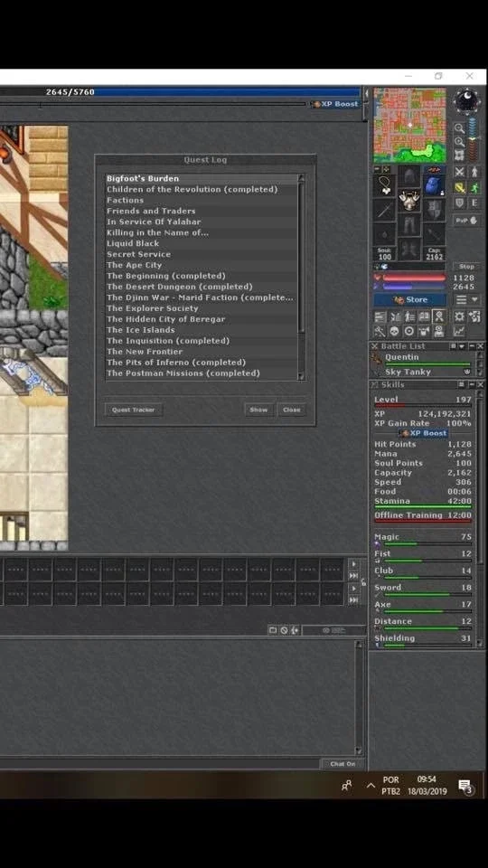Open the blue backpack slot

[434, 186]
